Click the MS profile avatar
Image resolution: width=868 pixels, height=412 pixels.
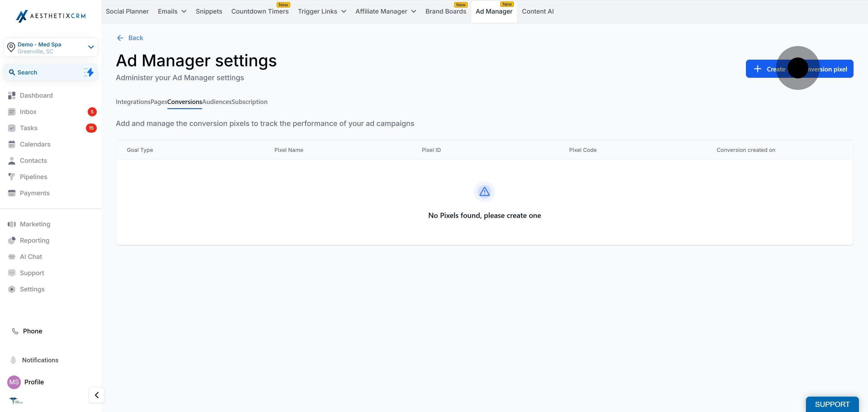[14, 382]
